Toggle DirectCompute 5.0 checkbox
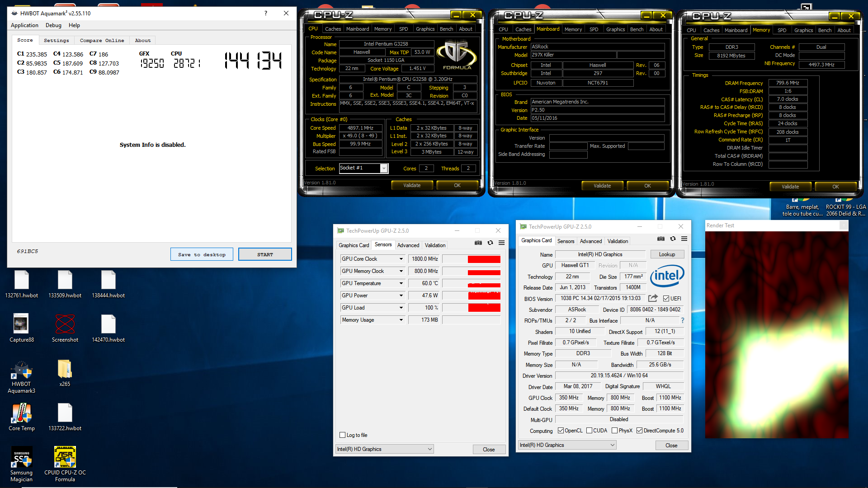This screenshot has width=868, height=488. coord(639,431)
